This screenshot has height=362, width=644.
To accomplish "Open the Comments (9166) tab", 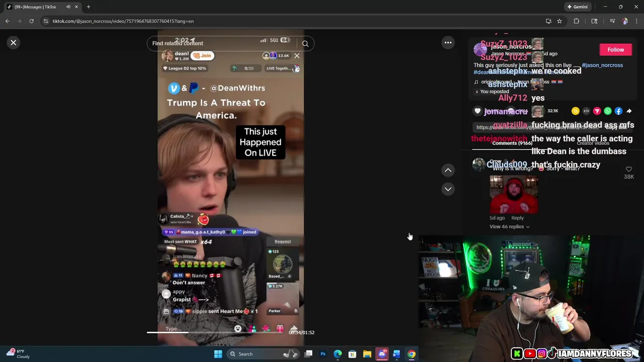I will point(512,143).
